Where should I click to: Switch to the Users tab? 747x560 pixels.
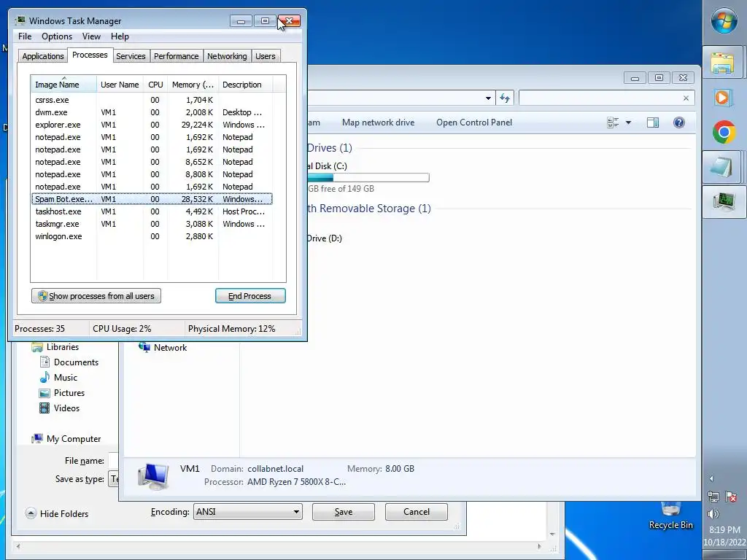[265, 55]
